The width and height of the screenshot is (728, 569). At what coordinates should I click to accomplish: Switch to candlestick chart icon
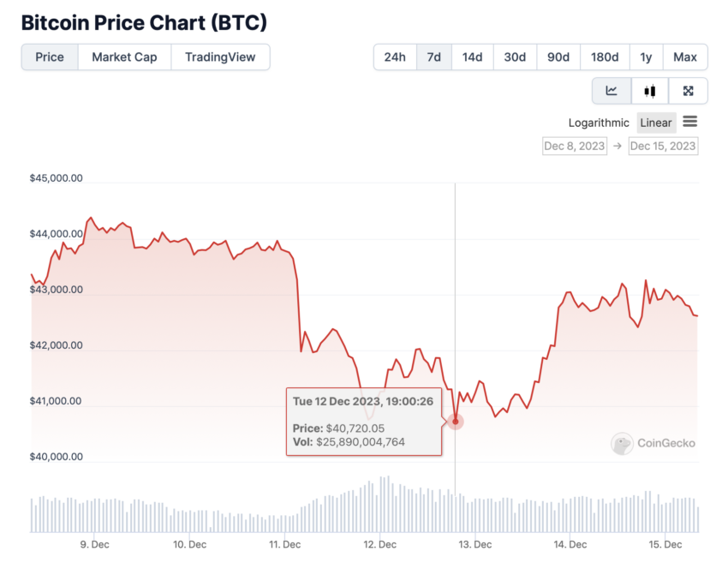click(650, 91)
